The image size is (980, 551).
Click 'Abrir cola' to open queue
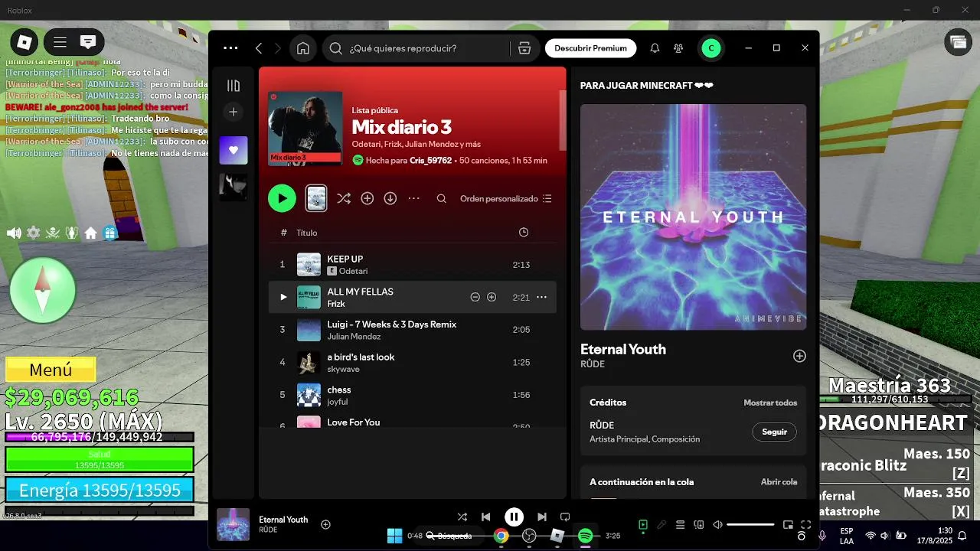coord(779,482)
